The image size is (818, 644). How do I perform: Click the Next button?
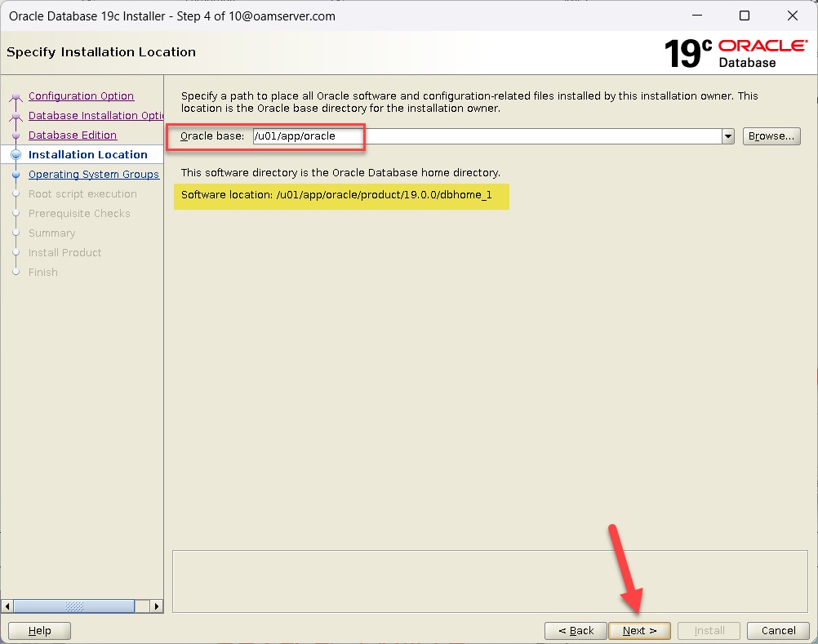pos(639,631)
